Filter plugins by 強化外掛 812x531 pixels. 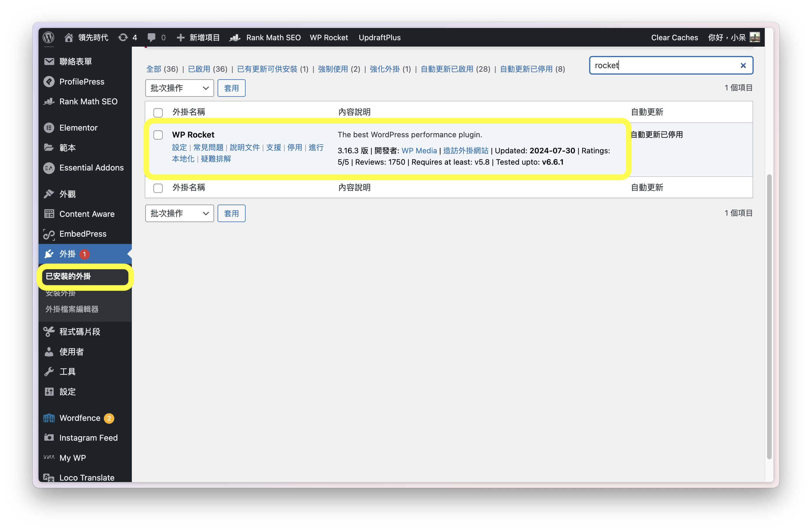coord(384,69)
